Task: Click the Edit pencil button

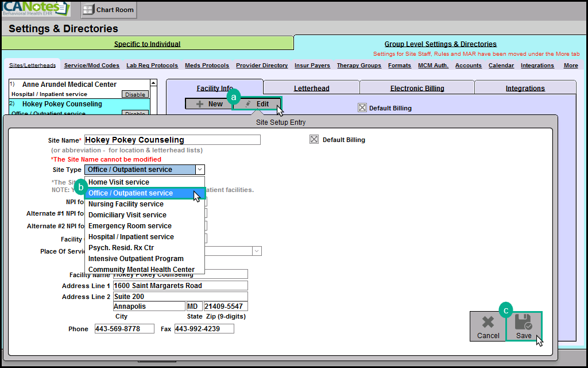Action: pyautogui.click(x=257, y=104)
